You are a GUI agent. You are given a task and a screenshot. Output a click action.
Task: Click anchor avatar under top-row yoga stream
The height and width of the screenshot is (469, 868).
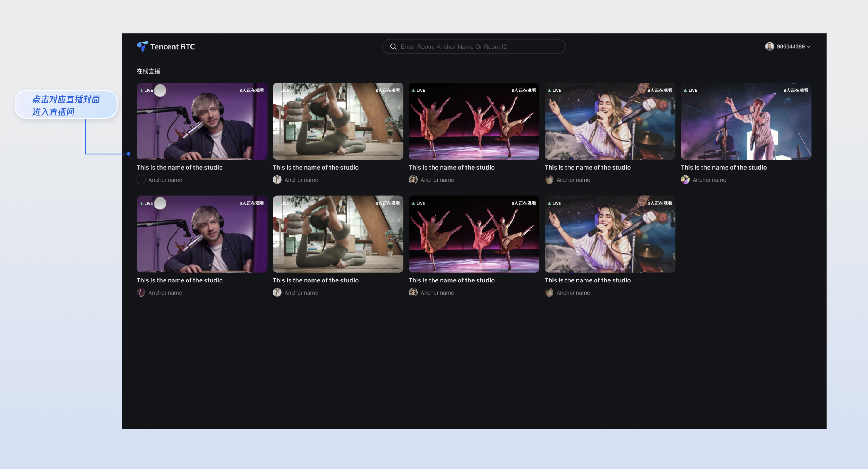click(x=277, y=180)
